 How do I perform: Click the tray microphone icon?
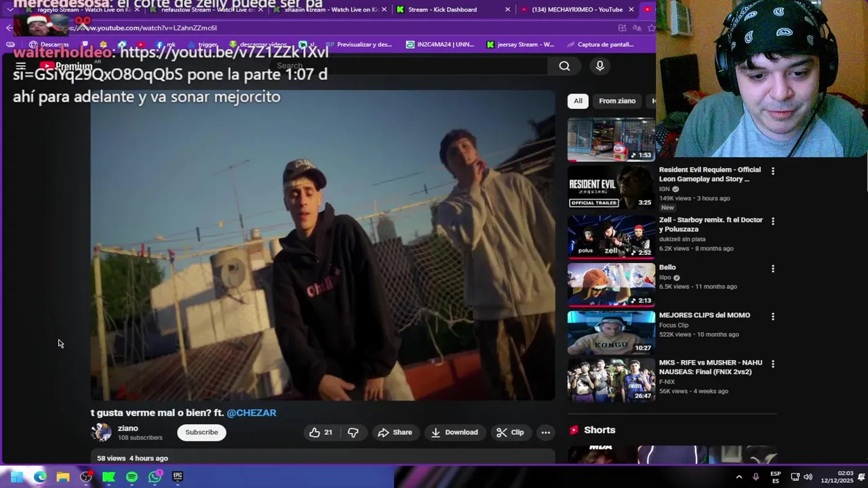[755, 477]
